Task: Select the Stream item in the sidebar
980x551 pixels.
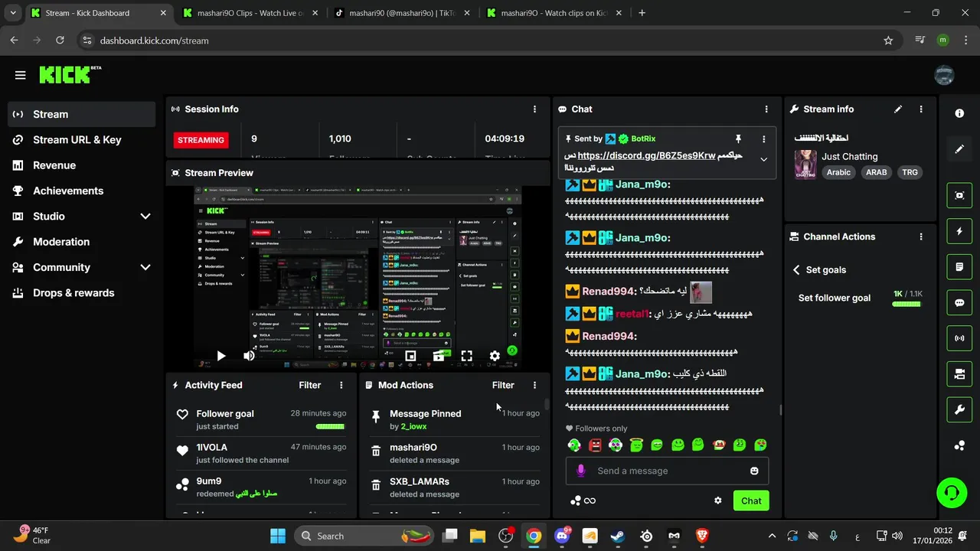Action: (81, 114)
